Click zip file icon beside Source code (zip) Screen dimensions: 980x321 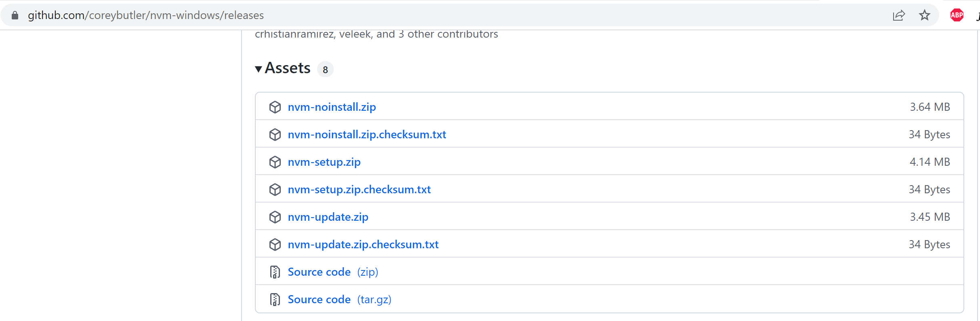(x=275, y=272)
